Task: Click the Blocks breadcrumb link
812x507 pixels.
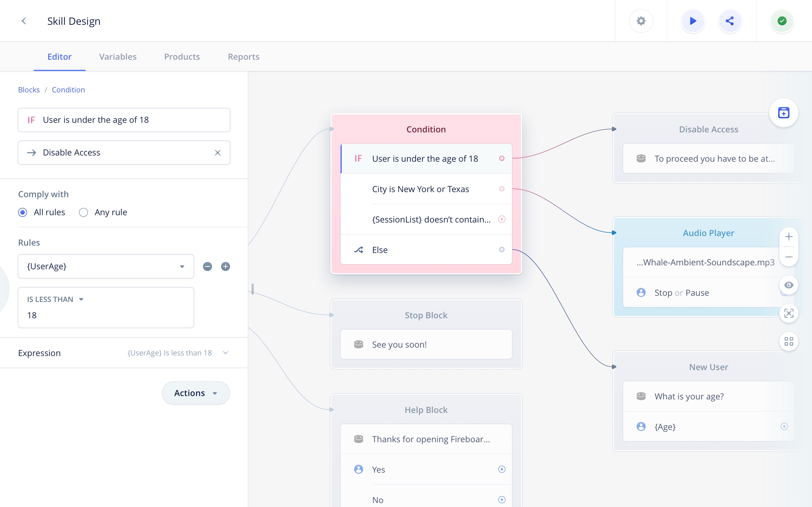Action: 29,90
